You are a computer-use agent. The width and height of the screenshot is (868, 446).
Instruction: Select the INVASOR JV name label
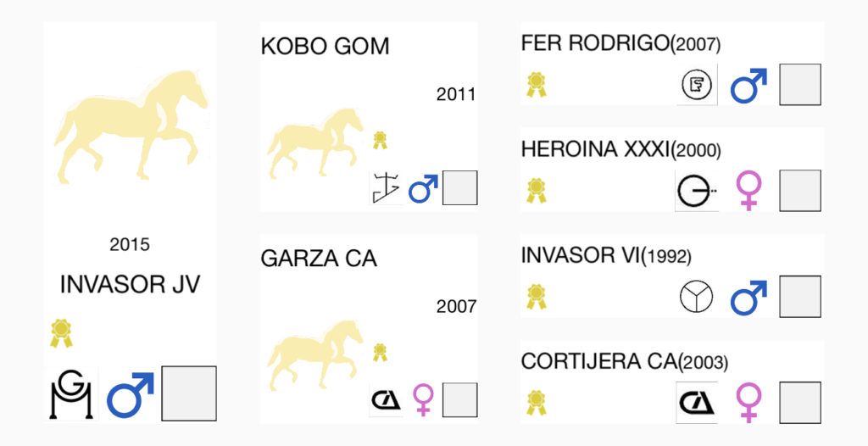[x=130, y=284]
